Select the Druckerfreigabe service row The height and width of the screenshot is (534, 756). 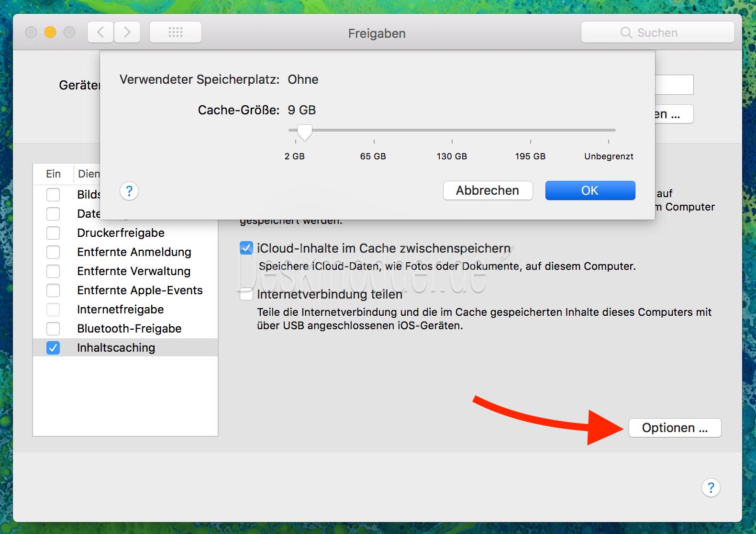pyautogui.click(x=125, y=233)
